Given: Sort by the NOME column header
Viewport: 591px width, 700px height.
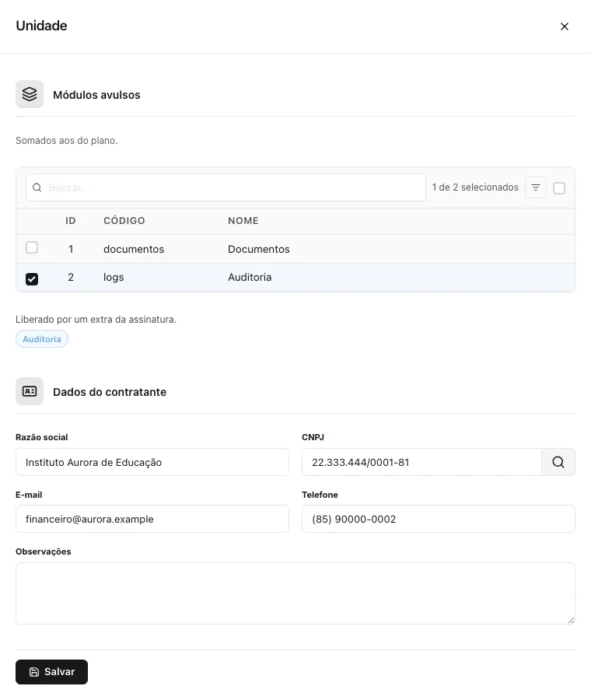Looking at the screenshot, I should pyautogui.click(x=243, y=221).
